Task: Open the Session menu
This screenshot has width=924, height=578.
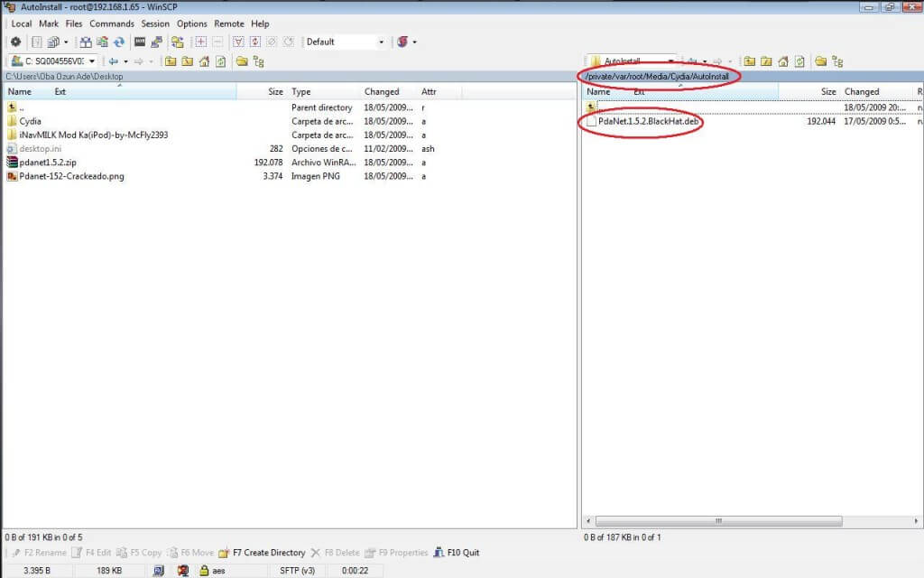Action: tap(155, 23)
